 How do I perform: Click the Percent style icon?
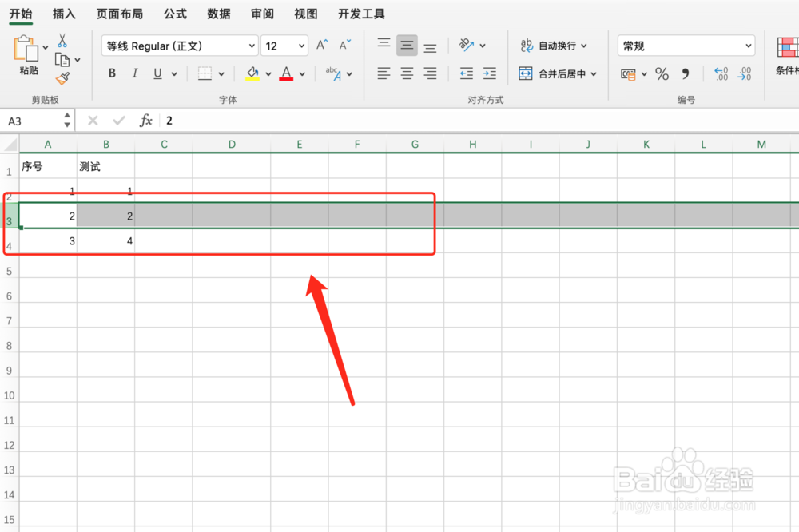click(x=661, y=73)
